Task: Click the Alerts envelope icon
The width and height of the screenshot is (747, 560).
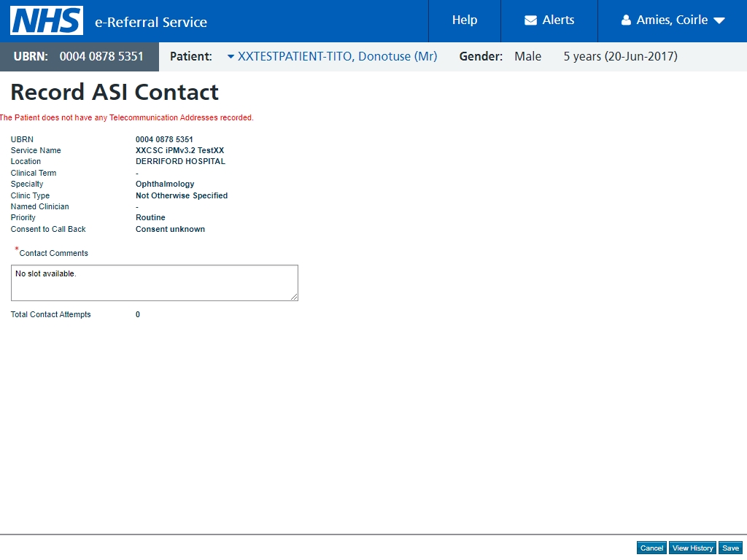Action: tap(530, 20)
